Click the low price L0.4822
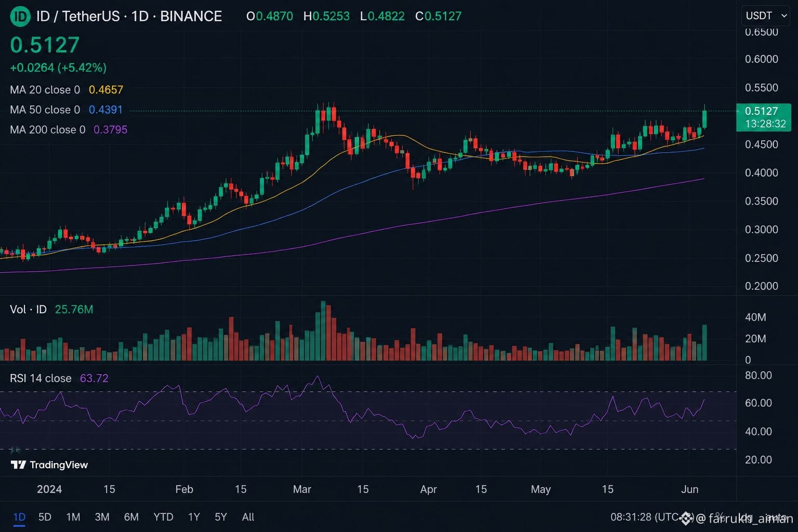Image resolution: width=798 pixels, height=532 pixels. pyautogui.click(x=382, y=16)
